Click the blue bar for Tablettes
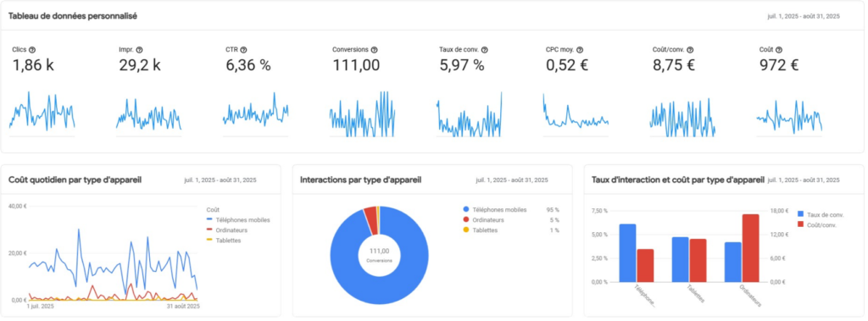The width and height of the screenshot is (868, 321). [680, 259]
